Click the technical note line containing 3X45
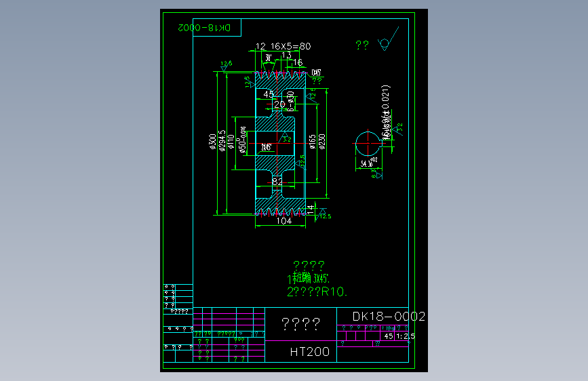This screenshot has width=588, height=381. point(308,278)
